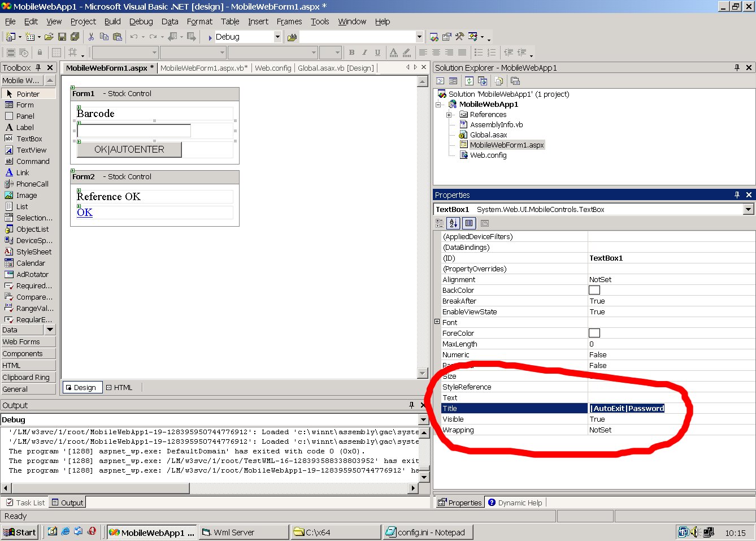
Task: Switch to Categorized view in Properties
Action: point(440,223)
